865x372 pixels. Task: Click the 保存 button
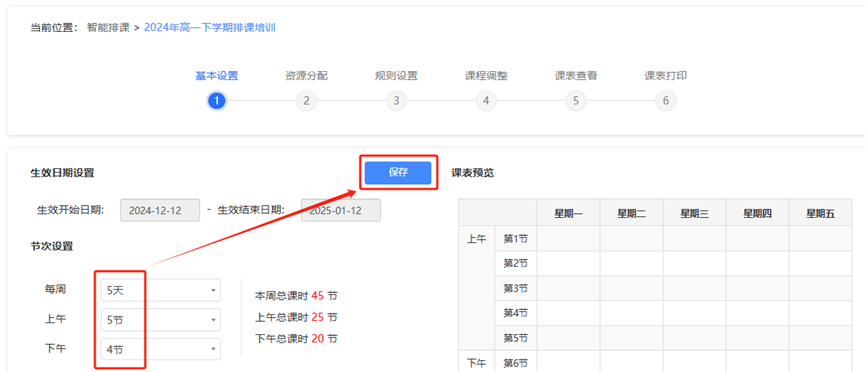click(398, 172)
